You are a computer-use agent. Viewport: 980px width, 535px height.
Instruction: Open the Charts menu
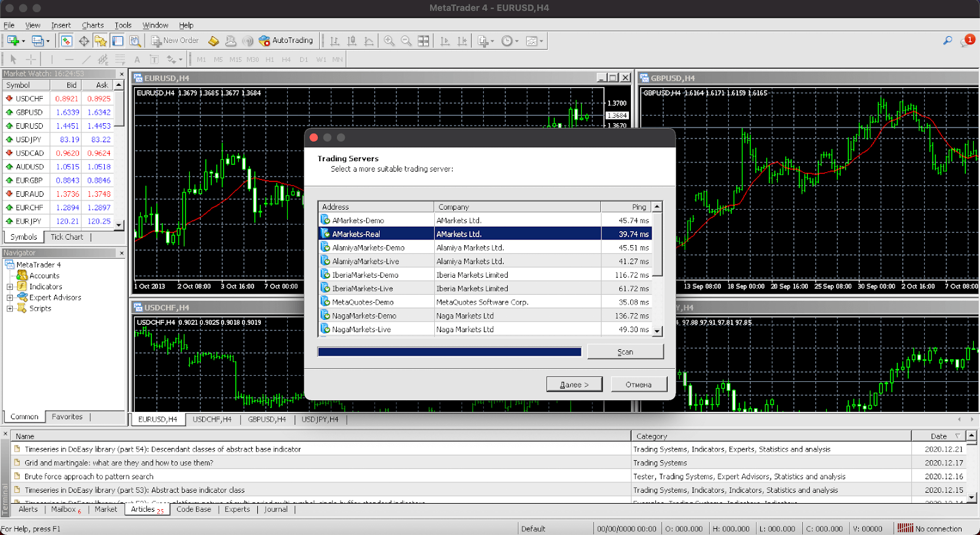[92, 25]
